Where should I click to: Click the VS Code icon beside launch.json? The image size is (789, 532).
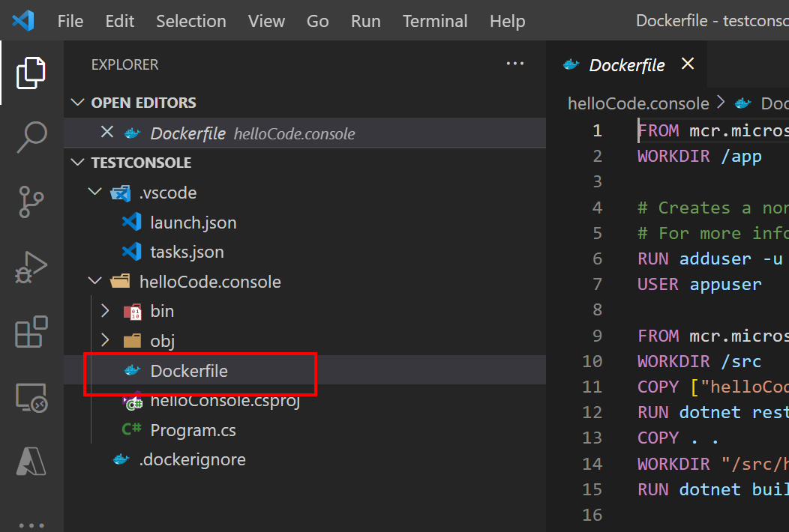(x=132, y=222)
